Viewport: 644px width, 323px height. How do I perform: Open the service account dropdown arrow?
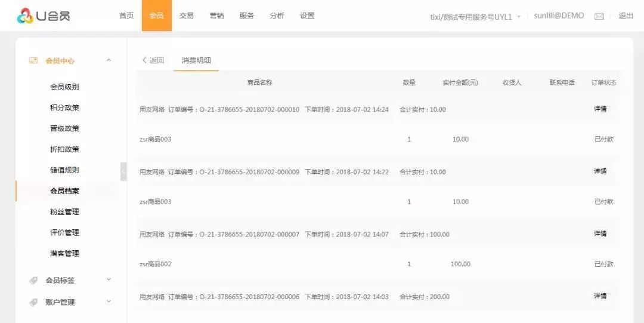tap(519, 17)
